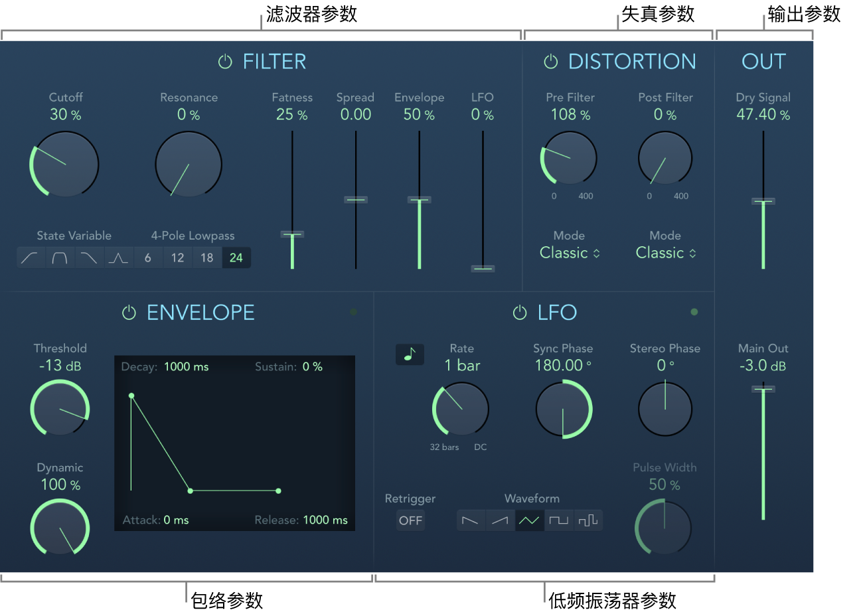Viewport: 865px width, 616px height.
Task: Select the triangle LFO waveform
Action: click(529, 520)
